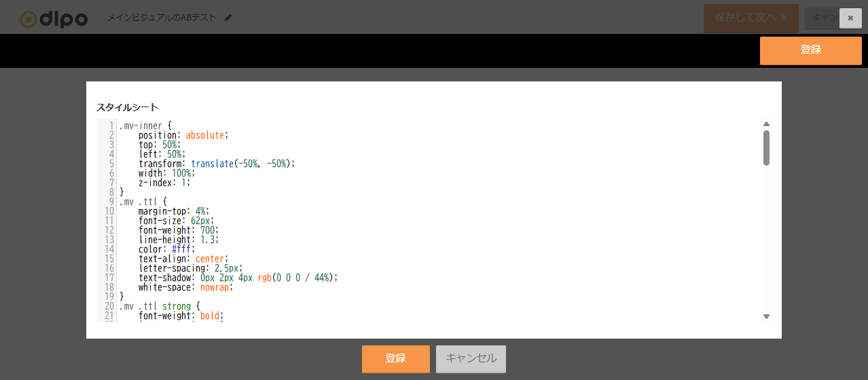Viewport: 868px width, 380px height.
Task: Click the .mv .ttl strong { line
Action: (x=160, y=306)
